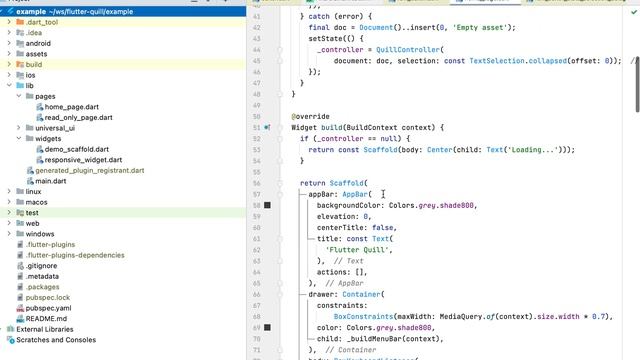
Task: Expand the windows folder
Action: (x=9, y=234)
